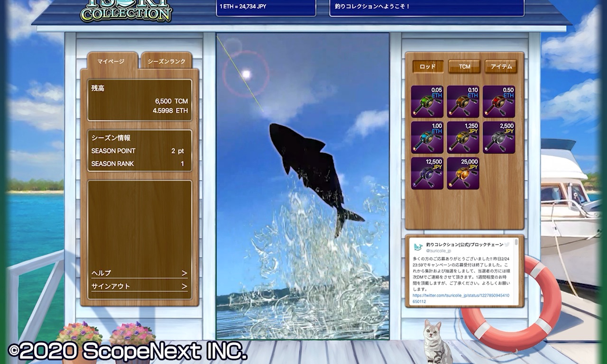Viewport: 607px width, 364px height.
Task: Open the マイページ tab
Action: (x=112, y=61)
